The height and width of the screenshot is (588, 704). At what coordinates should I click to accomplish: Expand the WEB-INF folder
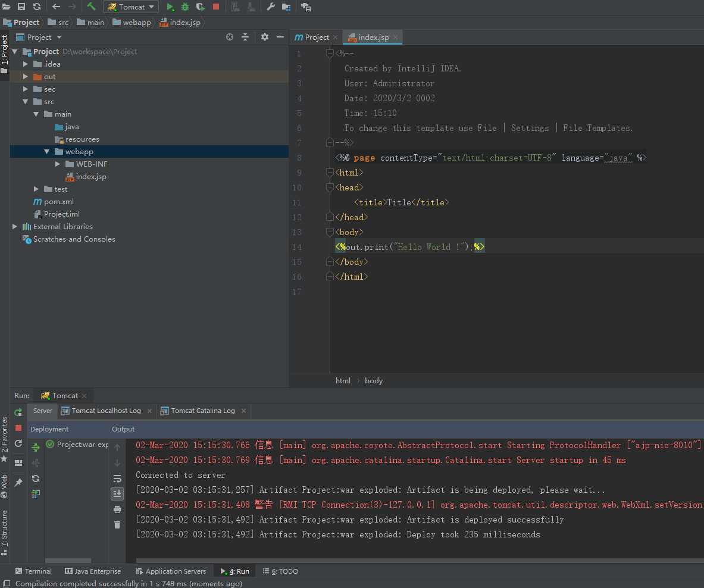click(x=58, y=164)
